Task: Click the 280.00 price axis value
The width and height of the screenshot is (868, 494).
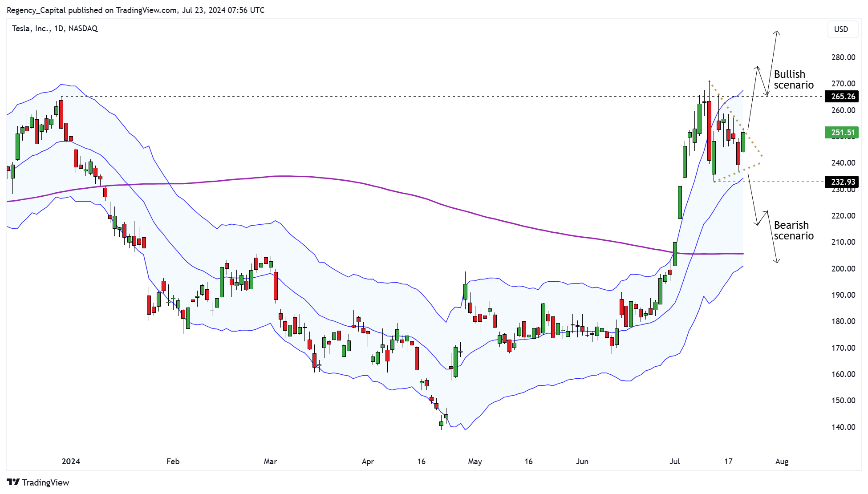Action: click(843, 57)
